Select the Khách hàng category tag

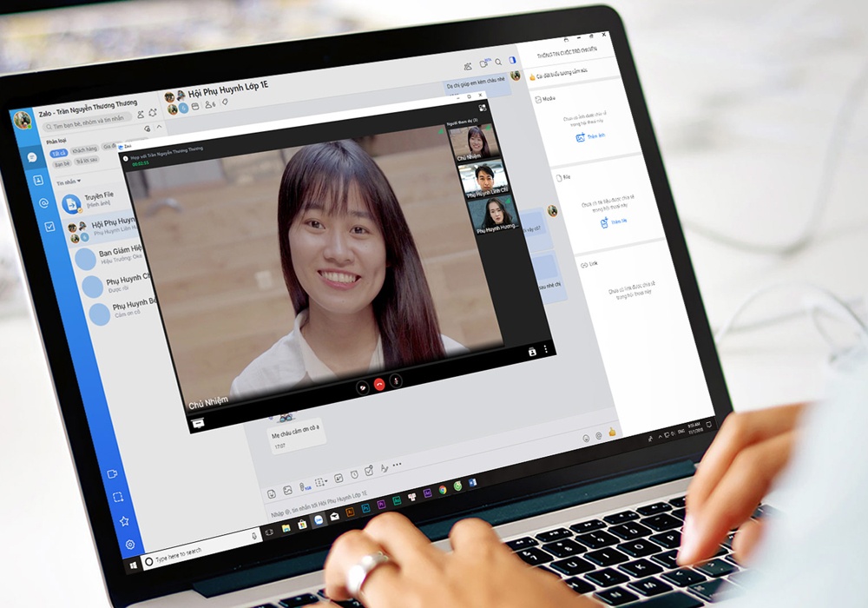(x=83, y=149)
